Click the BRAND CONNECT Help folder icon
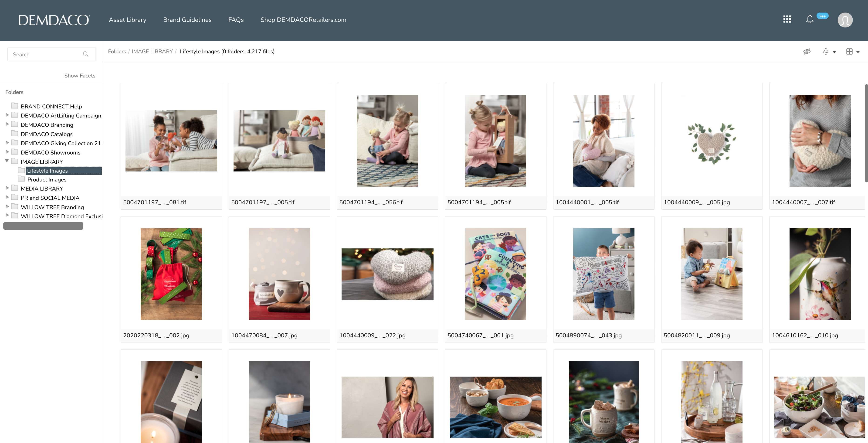 click(14, 106)
